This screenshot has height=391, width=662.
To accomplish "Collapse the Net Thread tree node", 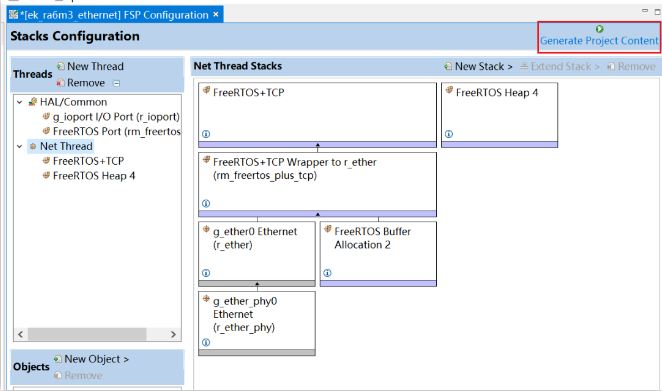I will pyautogui.click(x=19, y=147).
